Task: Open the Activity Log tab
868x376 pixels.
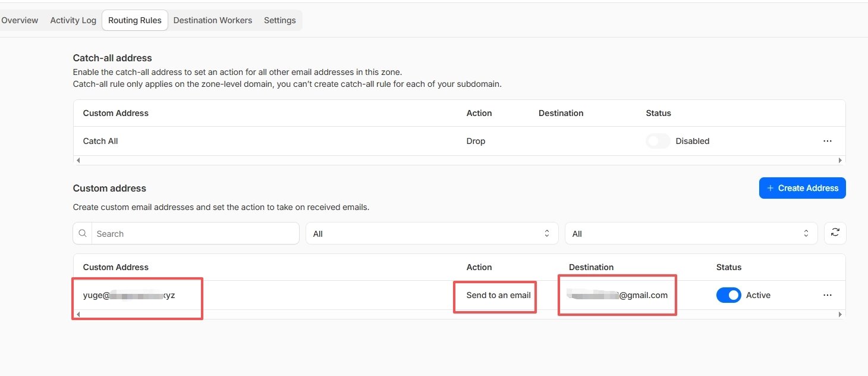Action: 73,20
